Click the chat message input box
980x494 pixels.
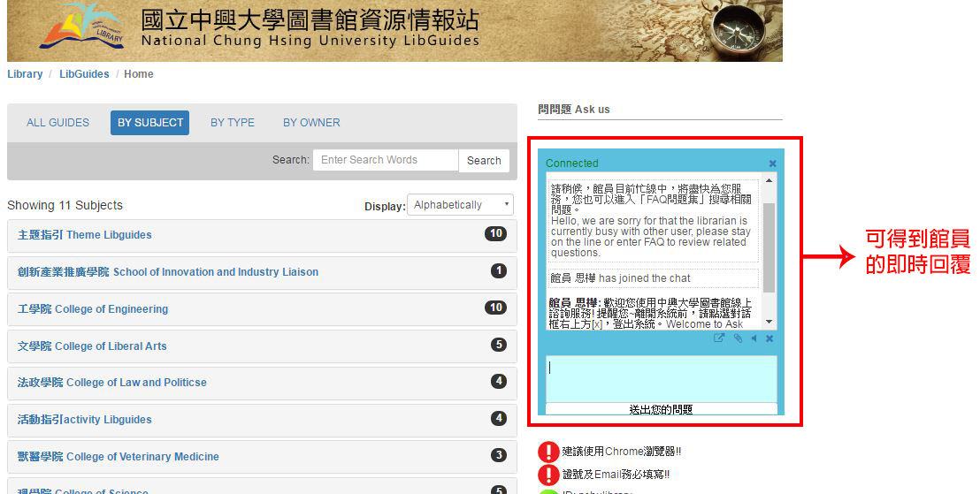point(662,379)
